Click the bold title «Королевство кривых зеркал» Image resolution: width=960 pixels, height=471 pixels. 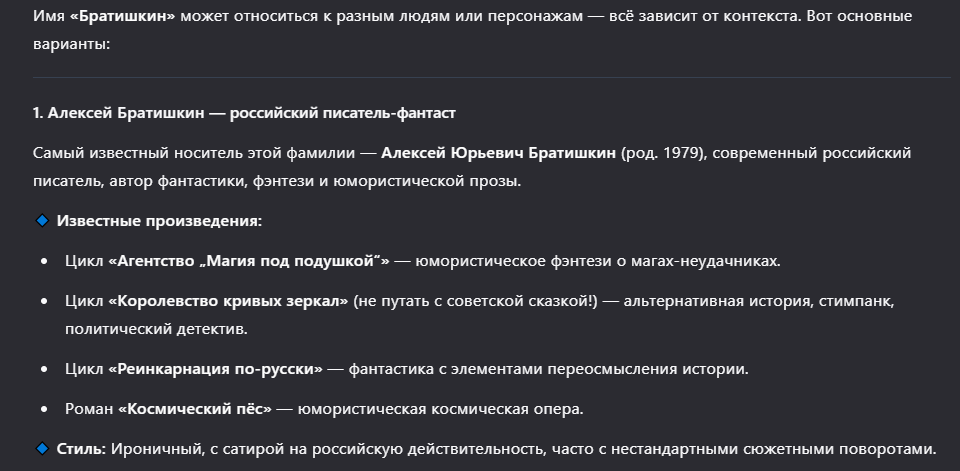pyautogui.click(x=228, y=301)
